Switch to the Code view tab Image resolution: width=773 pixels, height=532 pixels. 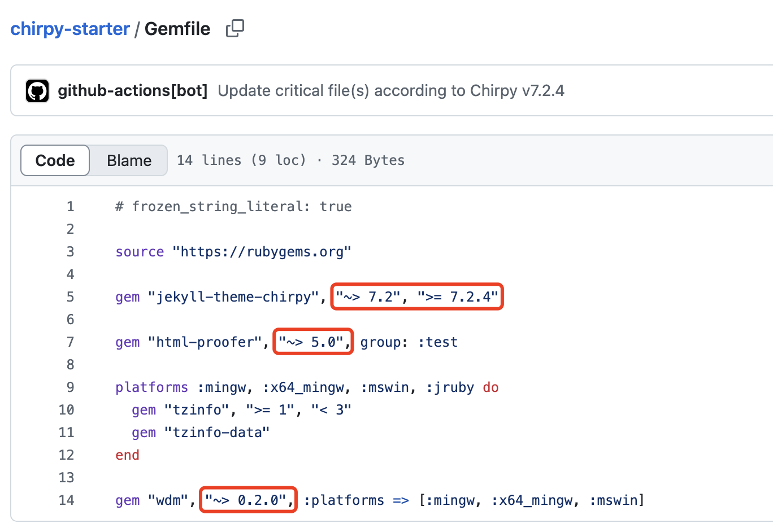click(x=55, y=160)
